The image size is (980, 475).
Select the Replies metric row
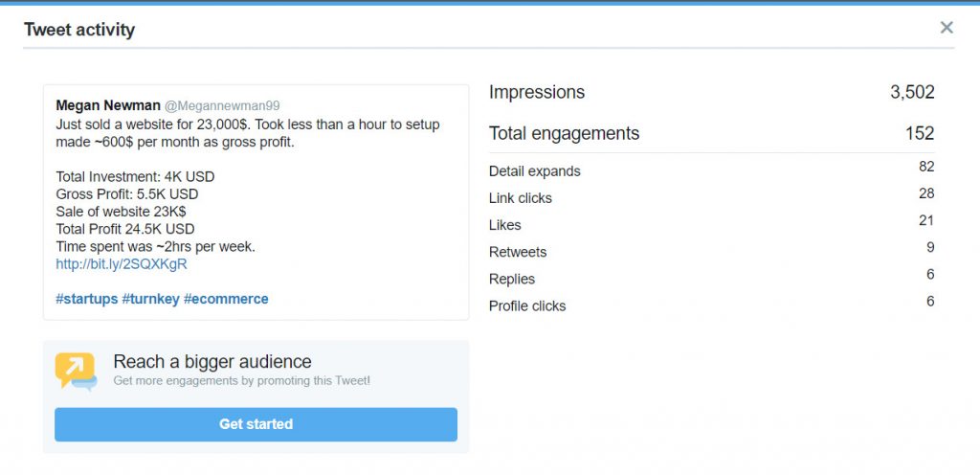pyautogui.click(x=712, y=278)
